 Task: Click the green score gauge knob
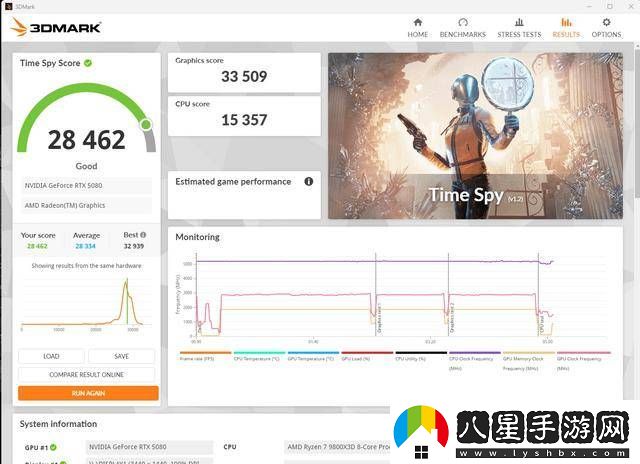[146, 124]
